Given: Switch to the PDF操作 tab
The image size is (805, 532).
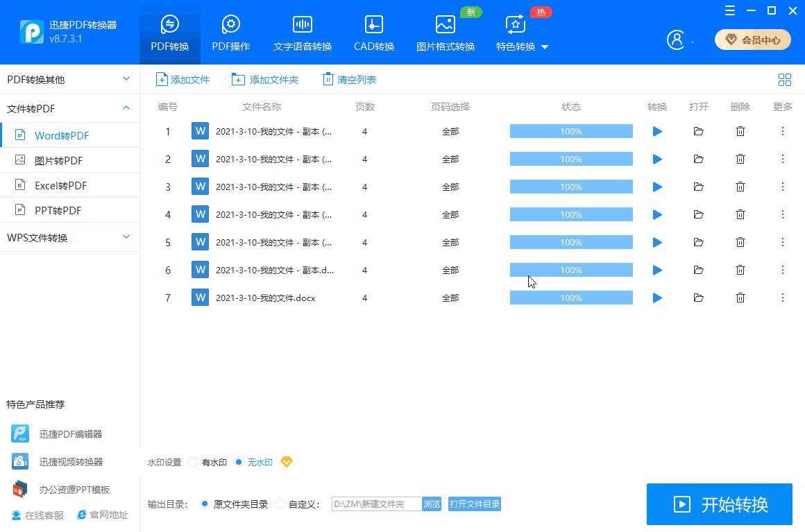Looking at the screenshot, I should pyautogui.click(x=230, y=31).
